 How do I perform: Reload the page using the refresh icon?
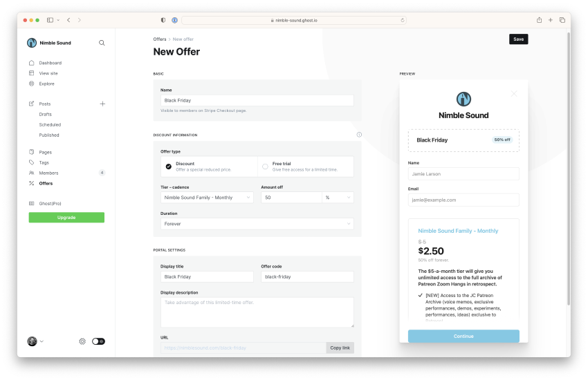pos(403,20)
